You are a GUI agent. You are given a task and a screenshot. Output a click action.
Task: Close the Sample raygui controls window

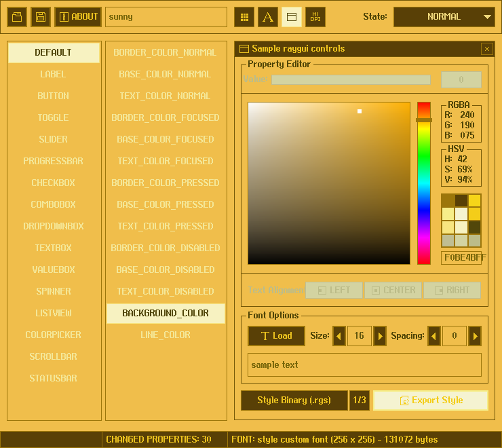point(486,49)
